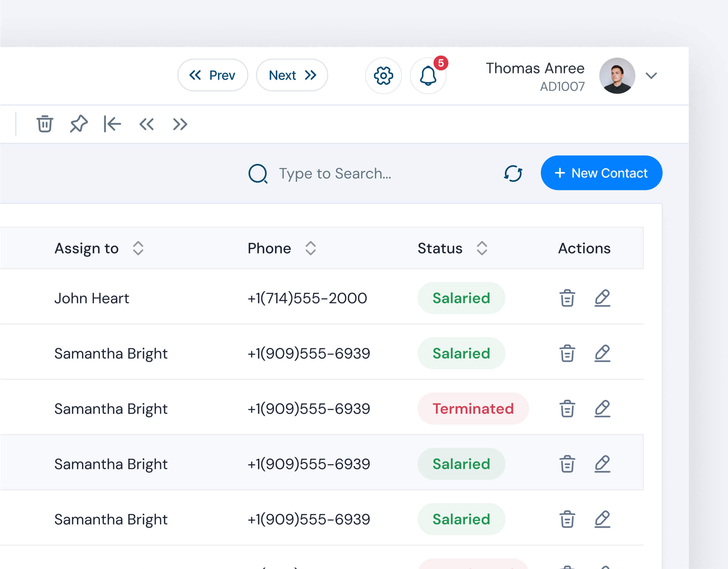Select the pin icon in the toolbar
The width and height of the screenshot is (728, 569).
79,124
